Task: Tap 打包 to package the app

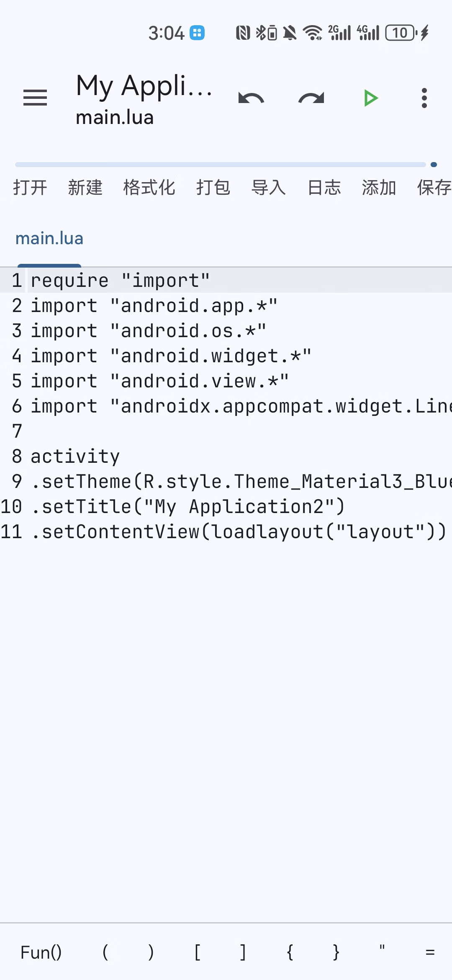Action: [x=213, y=187]
